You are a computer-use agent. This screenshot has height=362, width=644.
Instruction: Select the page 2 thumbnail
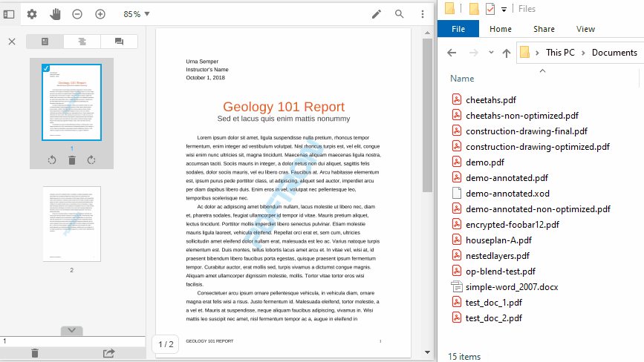[x=72, y=223]
